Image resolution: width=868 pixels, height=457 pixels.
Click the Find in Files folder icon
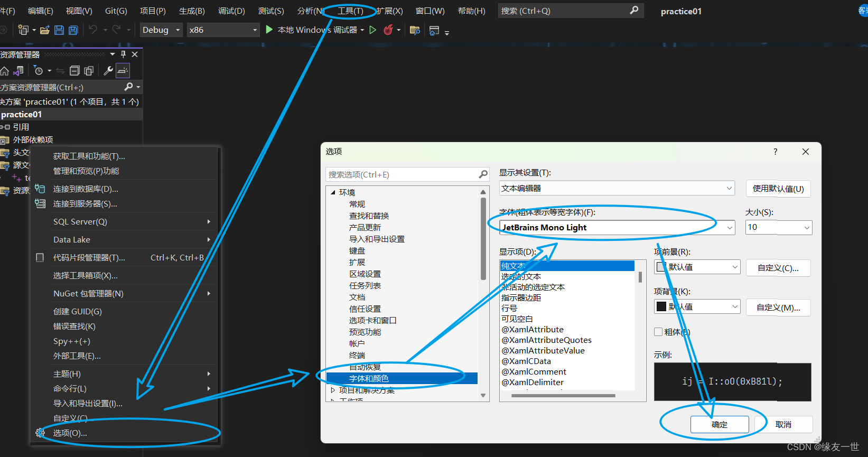click(415, 30)
